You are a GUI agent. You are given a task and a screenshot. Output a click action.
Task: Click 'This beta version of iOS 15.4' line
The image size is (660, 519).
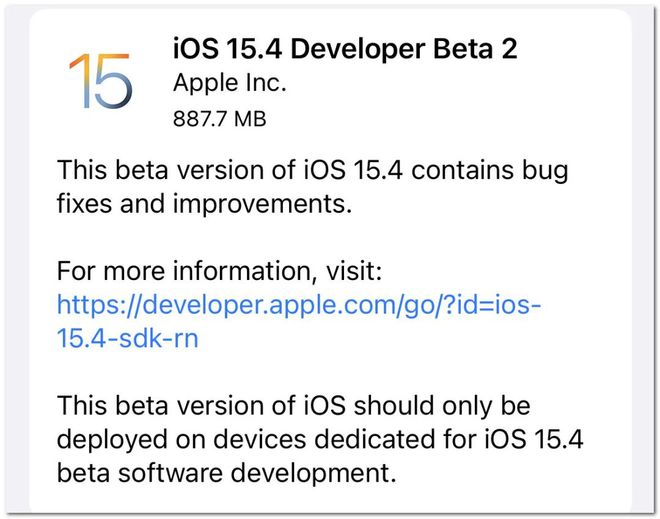pos(312,171)
